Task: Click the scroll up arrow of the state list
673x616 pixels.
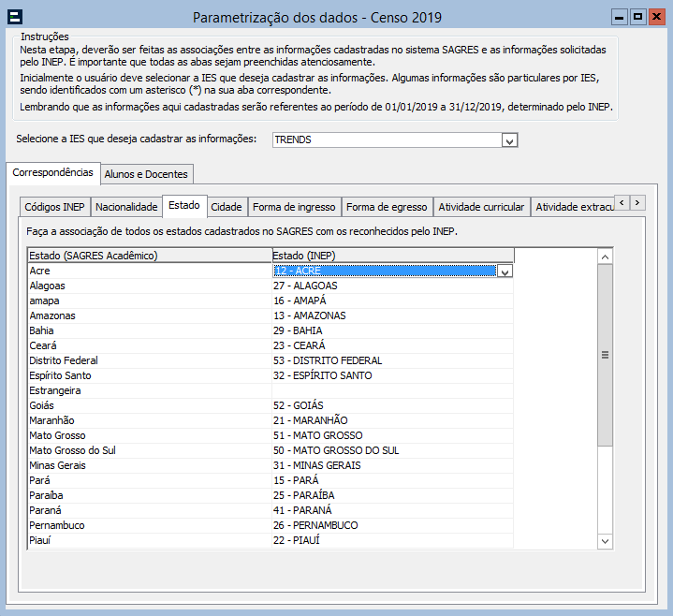Action: tap(604, 256)
